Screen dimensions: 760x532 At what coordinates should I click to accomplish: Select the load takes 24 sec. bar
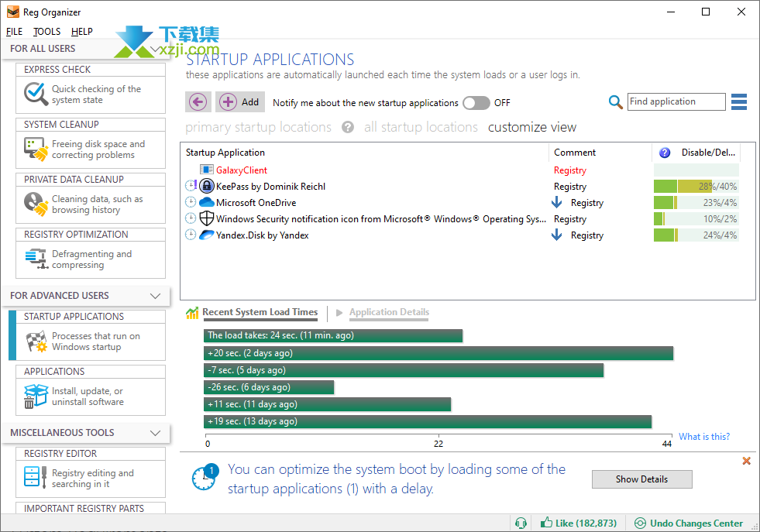tap(333, 335)
